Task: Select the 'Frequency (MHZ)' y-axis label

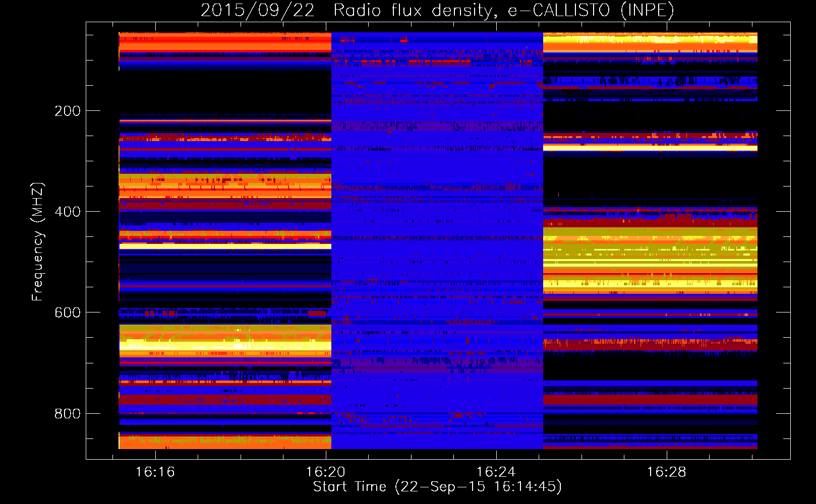Action: 38,242
